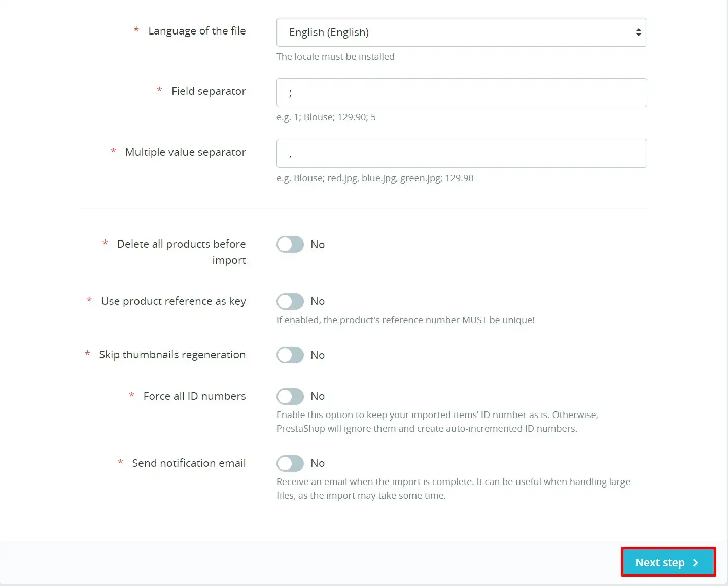
Task: Click the 'Language of the file' label
Action: [197, 30]
